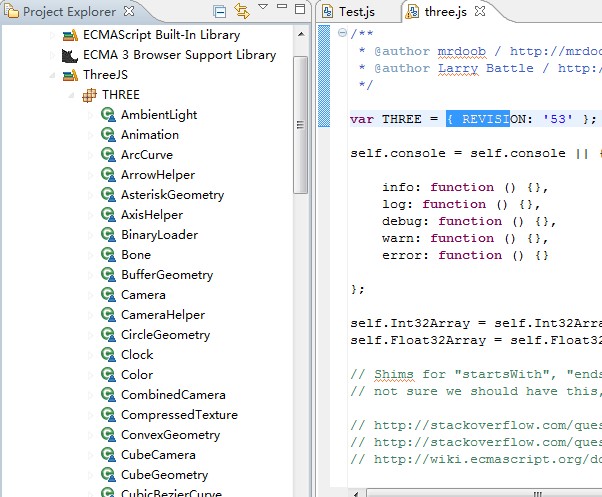Click the BufferGeometry class icon
The width and height of the screenshot is (602, 497).
[x=108, y=275]
